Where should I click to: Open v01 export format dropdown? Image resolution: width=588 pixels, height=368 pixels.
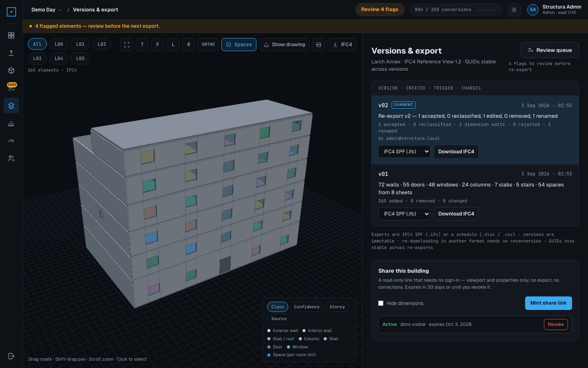coord(404,214)
